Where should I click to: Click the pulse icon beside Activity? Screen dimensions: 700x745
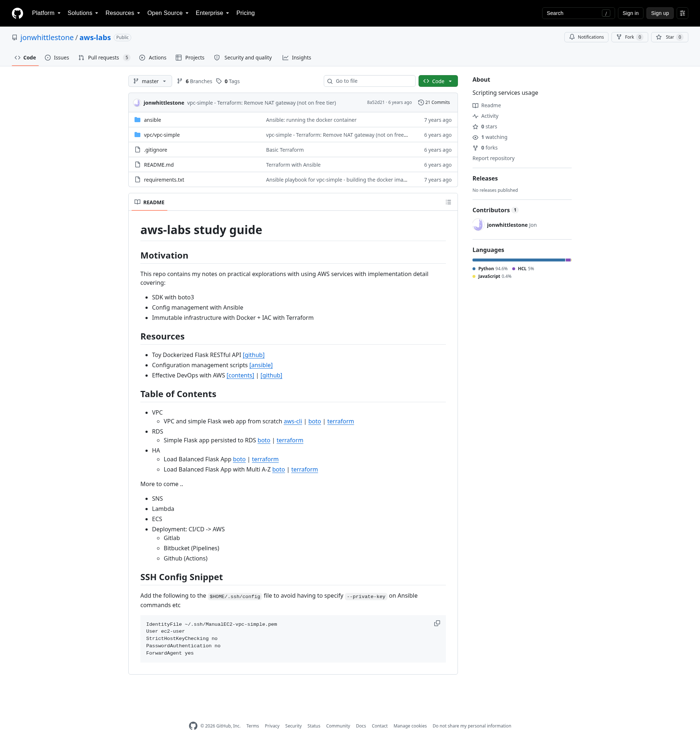pyautogui.click(x=475, y=116)
